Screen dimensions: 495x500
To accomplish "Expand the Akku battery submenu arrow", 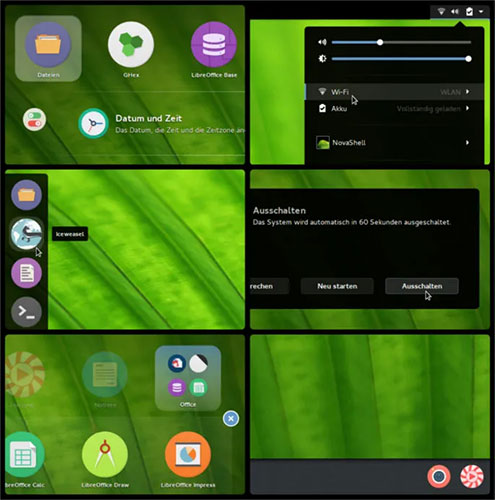I will (x=468, y=108).
